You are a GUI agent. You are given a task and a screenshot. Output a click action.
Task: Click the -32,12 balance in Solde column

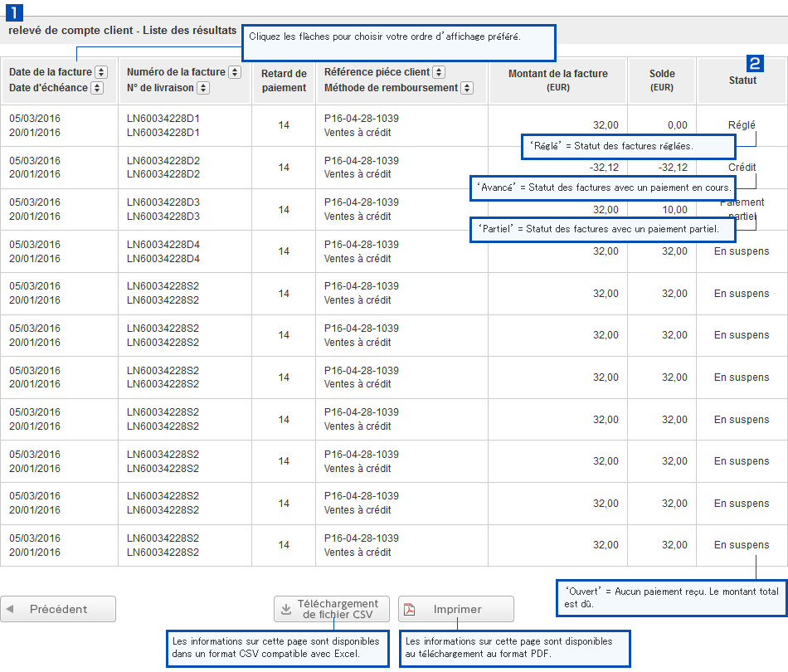pyautogui.click(x=673, y=168)
